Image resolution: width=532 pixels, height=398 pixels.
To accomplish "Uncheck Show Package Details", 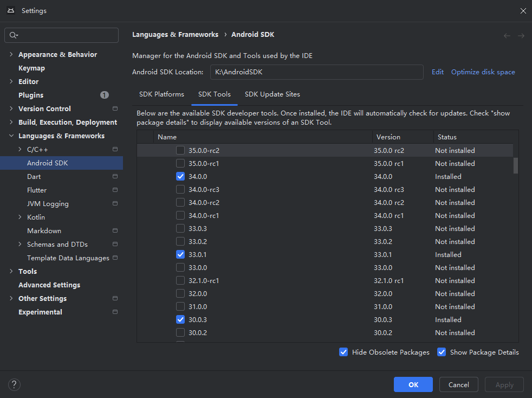I will point(442,352).
